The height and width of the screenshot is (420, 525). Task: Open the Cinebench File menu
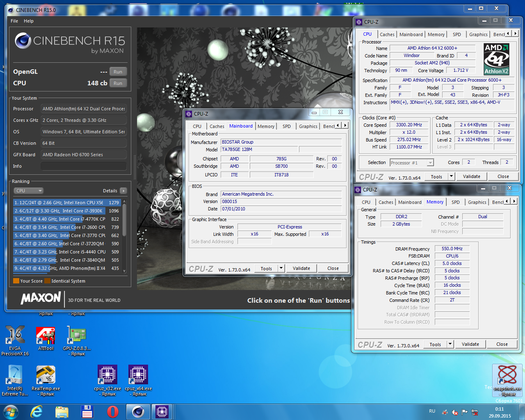(x=14, y=21)
